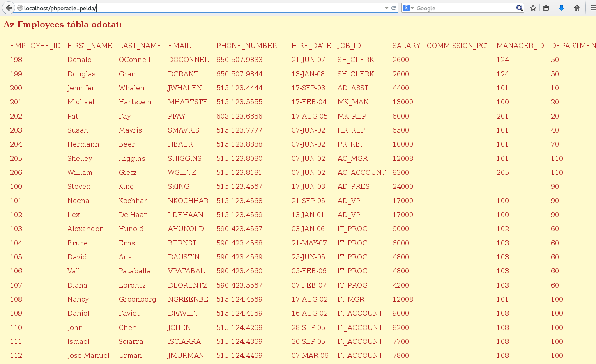The width and height of the screenshot is (596, 364).
Task: Click the first name Jose Manuel
Action: point(88,355)
